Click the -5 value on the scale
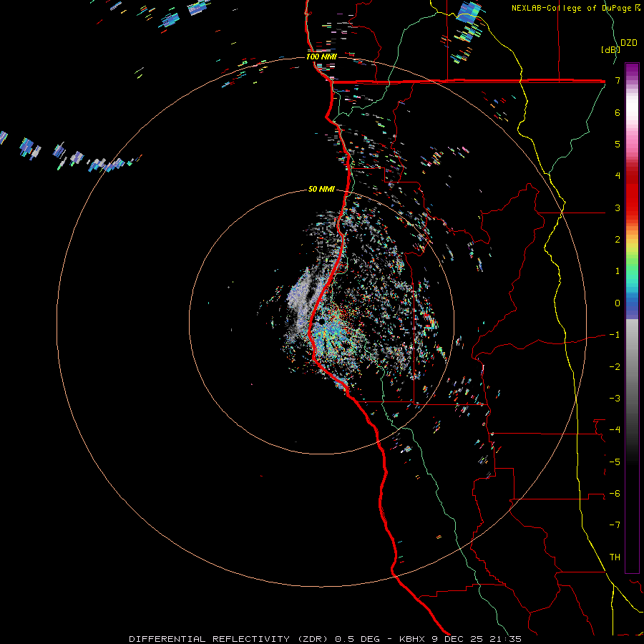Screen dimensions: 644x644 (x=615, y=462)
